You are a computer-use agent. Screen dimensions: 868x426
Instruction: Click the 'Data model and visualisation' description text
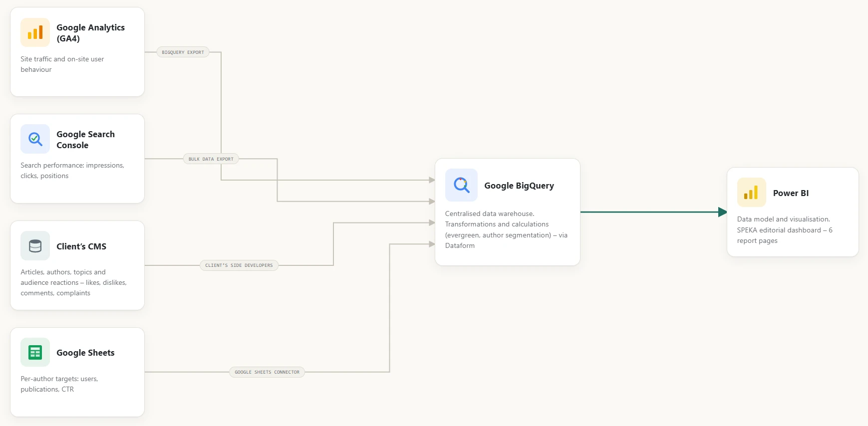coord(785,230)
